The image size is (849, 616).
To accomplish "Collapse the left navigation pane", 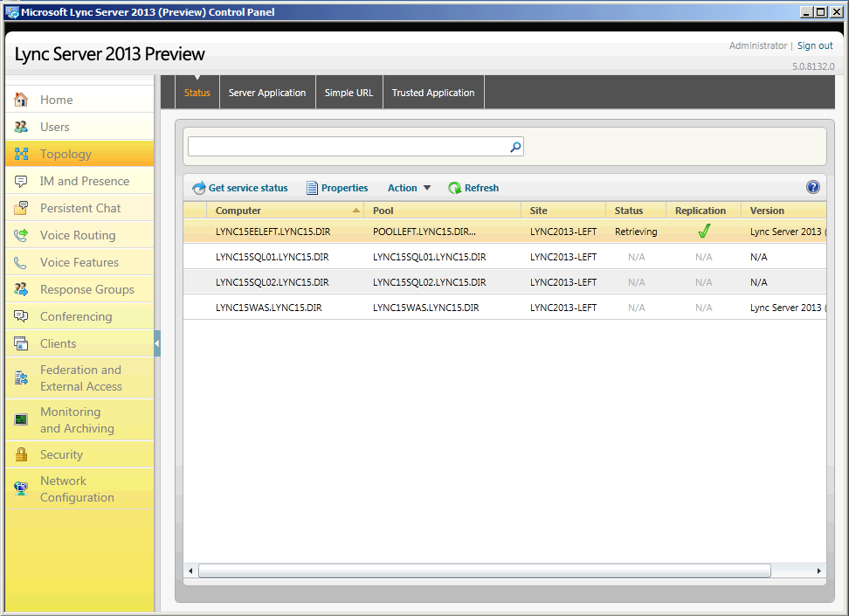I will (x=157, y=343).
